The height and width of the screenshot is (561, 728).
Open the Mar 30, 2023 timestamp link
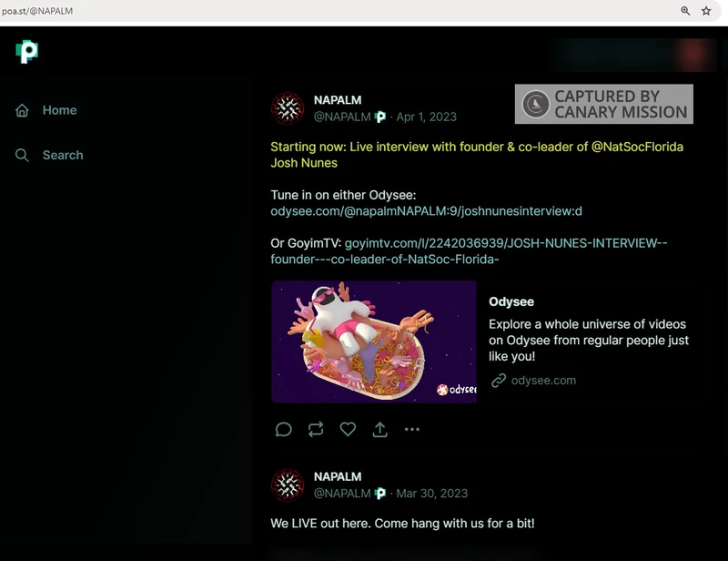point(431,493)
